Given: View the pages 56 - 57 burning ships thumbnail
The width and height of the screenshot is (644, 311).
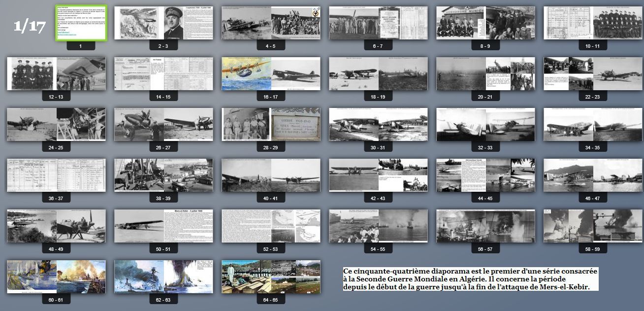Looking at the screenshot, I should tap(485, 226).
